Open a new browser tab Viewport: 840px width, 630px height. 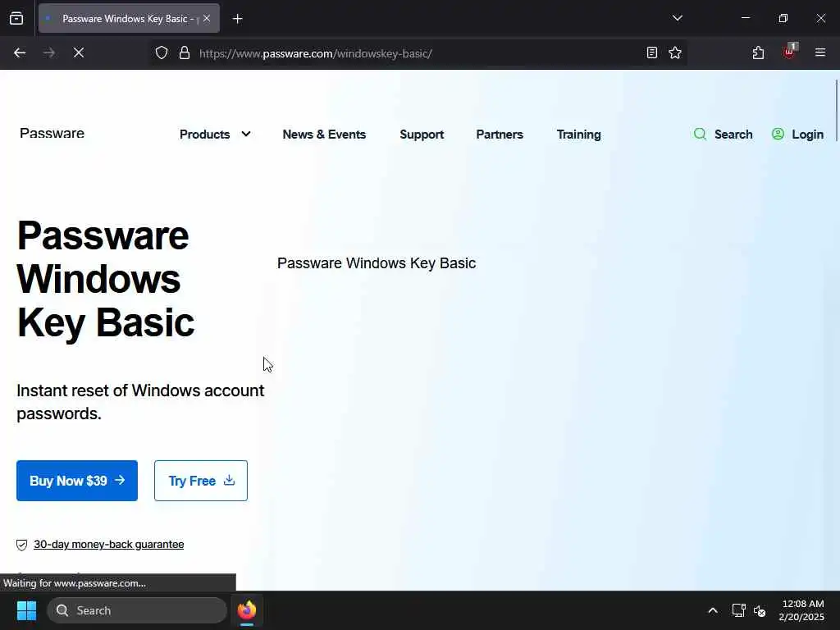[237, 19]
